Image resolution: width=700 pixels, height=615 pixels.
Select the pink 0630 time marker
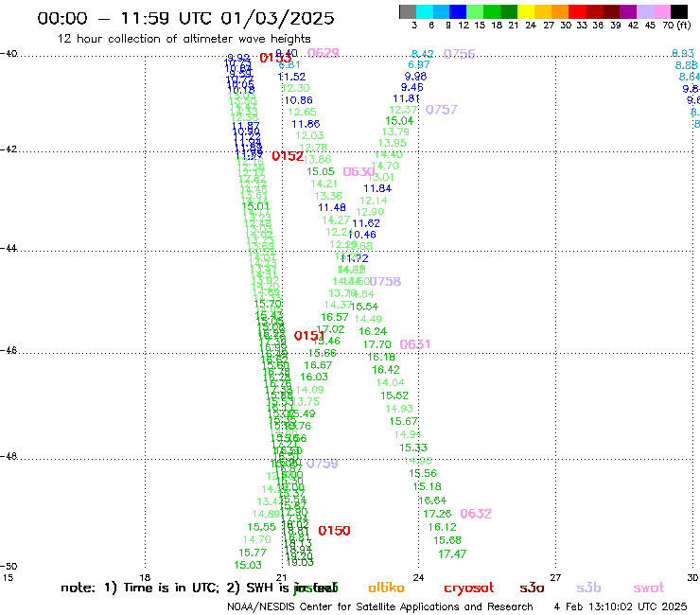(x=359, y=172)
